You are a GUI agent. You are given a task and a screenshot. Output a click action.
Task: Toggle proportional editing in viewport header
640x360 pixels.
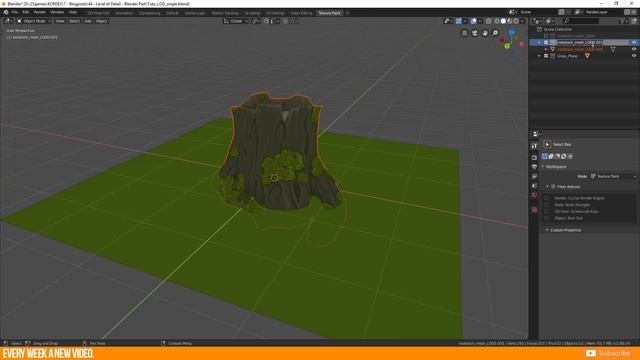pyautogui.click(x=285, y=21)
